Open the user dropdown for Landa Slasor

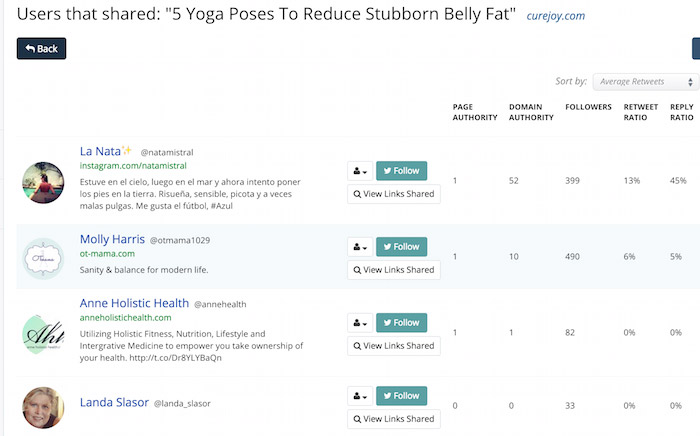point(360,396)
